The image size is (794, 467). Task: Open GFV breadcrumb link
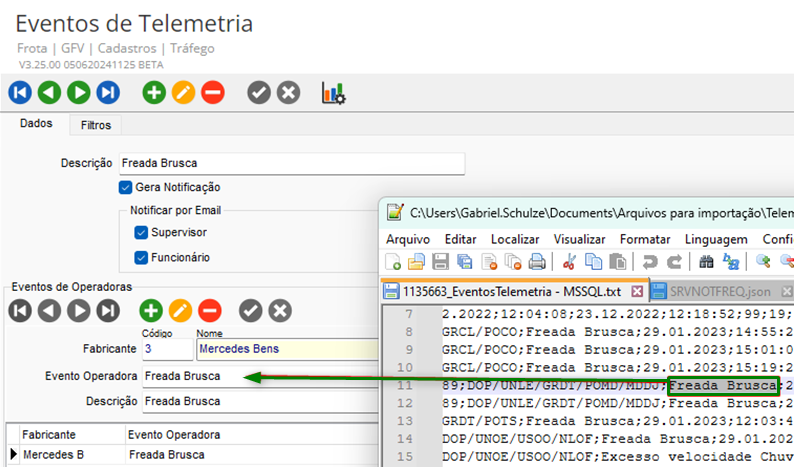[72, 49]
